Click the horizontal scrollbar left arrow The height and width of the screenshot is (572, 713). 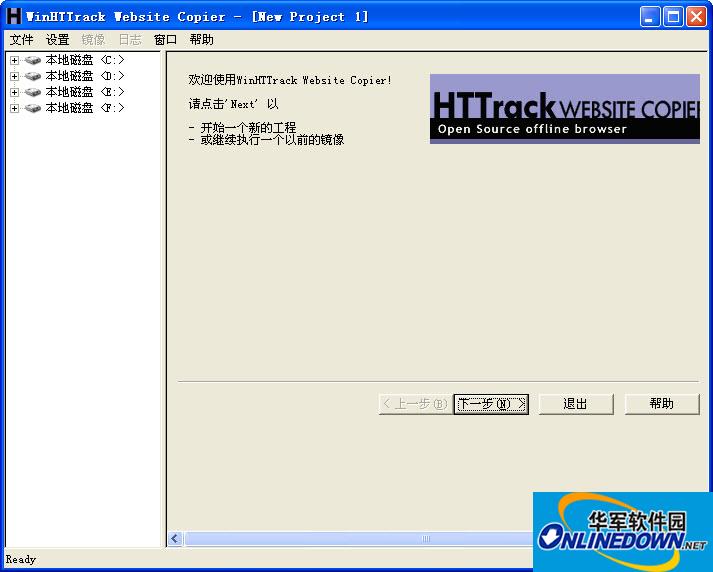pyautogui.click(x=176, y=539)
